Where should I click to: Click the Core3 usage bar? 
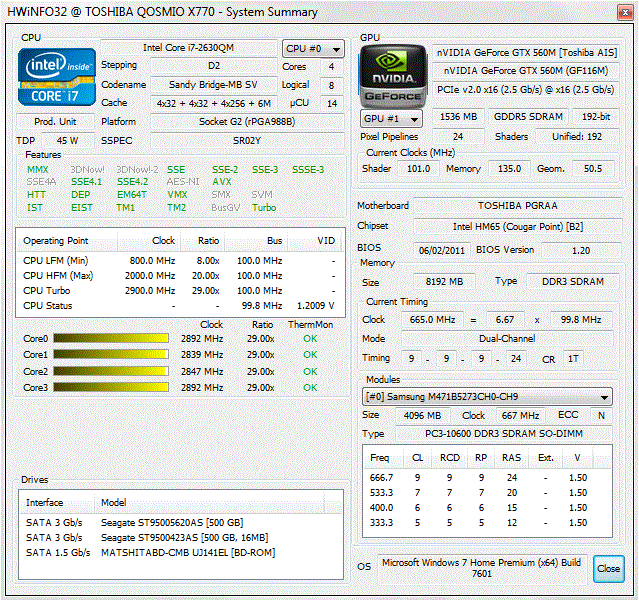click(x=111, y=387)
